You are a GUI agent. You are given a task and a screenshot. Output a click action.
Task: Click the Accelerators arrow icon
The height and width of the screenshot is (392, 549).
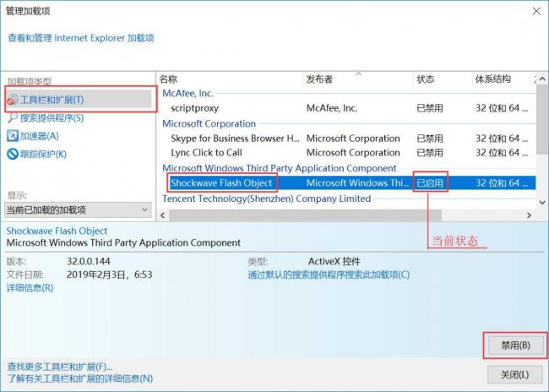click(x=13, y=136)
